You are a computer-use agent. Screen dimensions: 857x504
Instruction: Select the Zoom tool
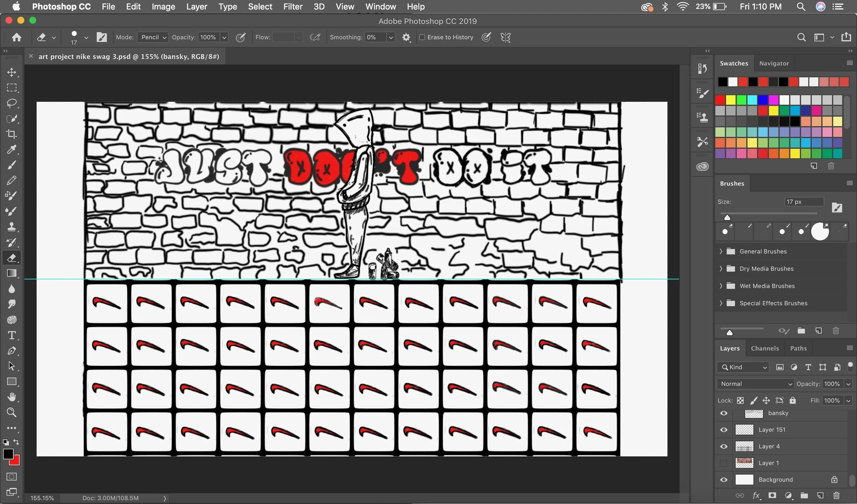pos(12,412)
